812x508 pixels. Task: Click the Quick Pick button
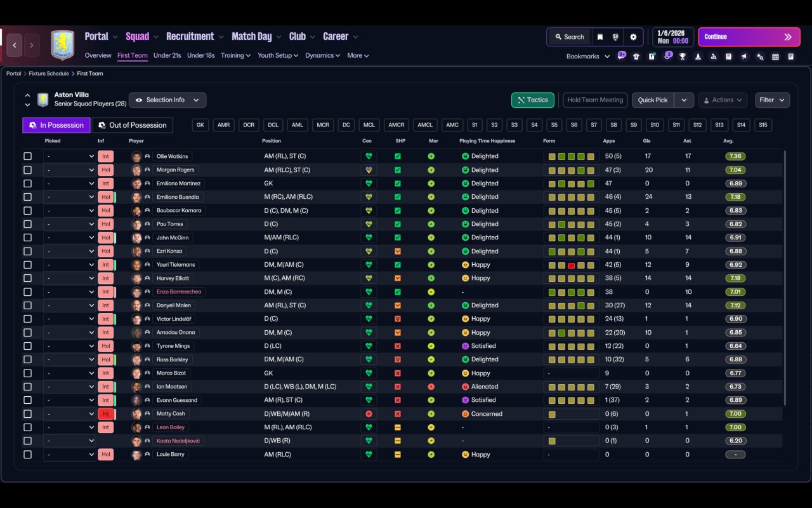(653, 100)
